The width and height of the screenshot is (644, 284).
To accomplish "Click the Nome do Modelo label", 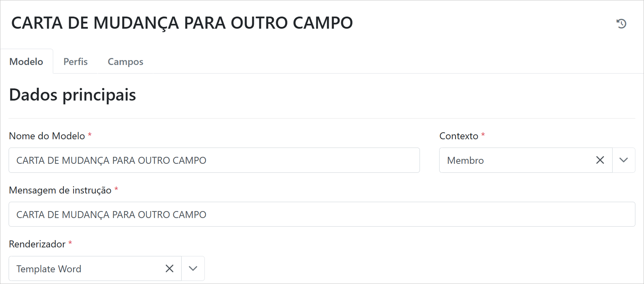I will click(47, 136).
